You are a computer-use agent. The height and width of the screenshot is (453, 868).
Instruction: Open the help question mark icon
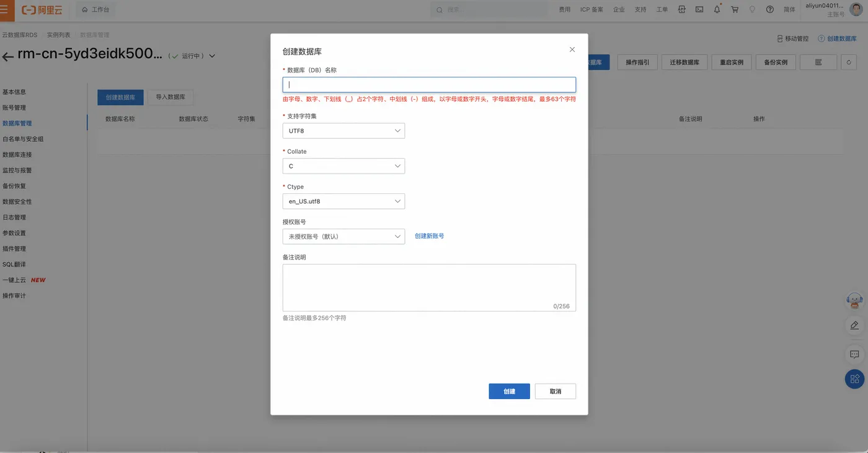tap(770, 10)
